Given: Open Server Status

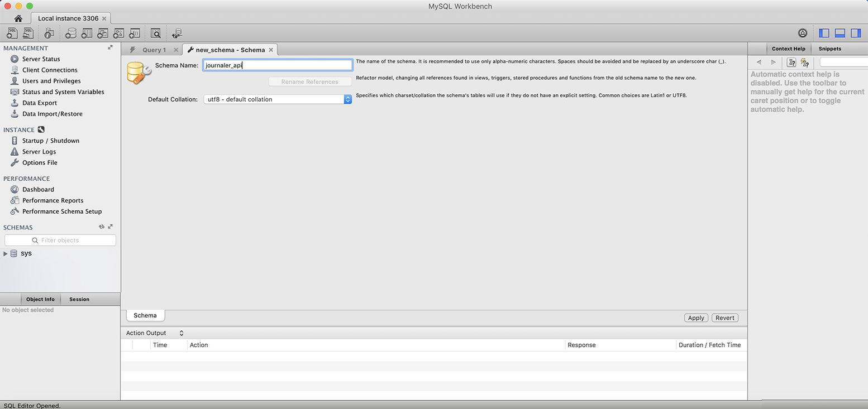Looking at the screenshot, I should point(41,59).
